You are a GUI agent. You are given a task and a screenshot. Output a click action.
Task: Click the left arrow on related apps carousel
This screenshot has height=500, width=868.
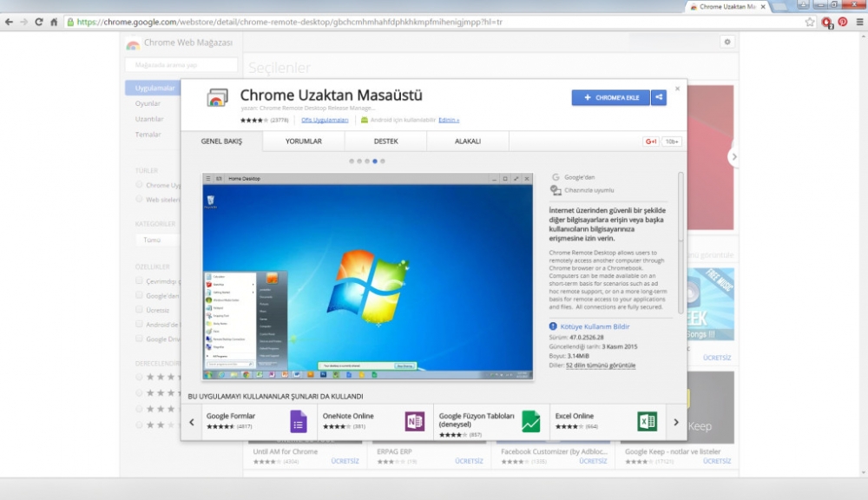[192, 421]
